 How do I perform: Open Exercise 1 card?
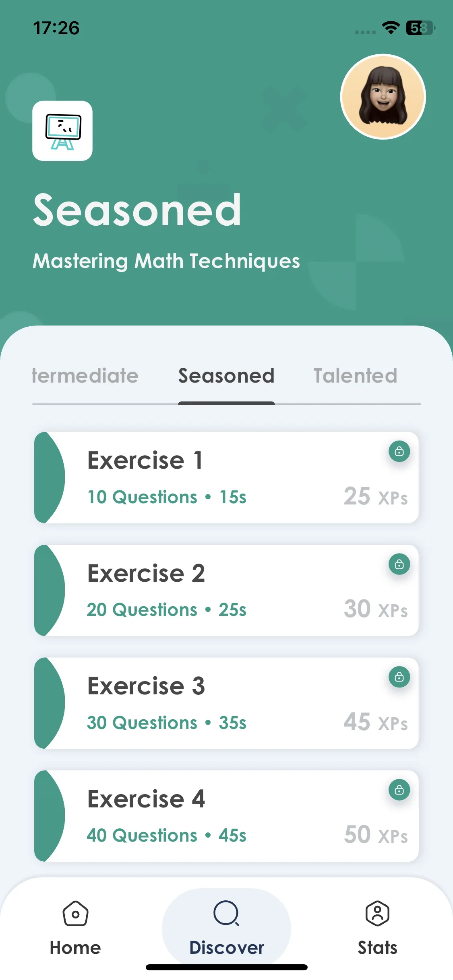pyautogui.click(x=226, y=478)
